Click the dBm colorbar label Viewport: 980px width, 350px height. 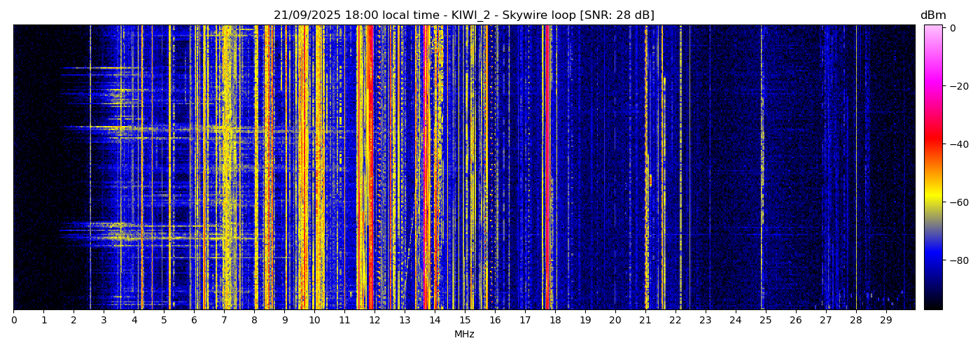932,15
